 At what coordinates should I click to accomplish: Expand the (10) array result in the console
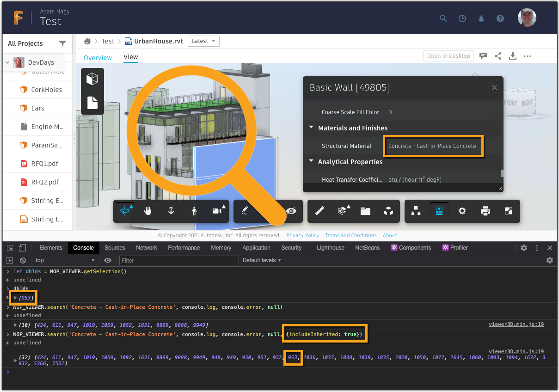[x=16, y=325]
